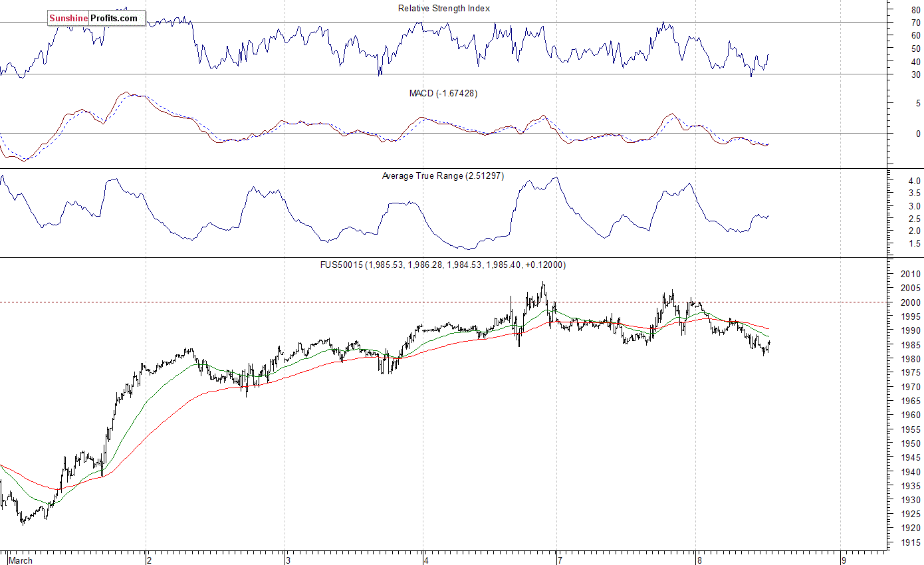924x565 pixels.
Task: Click the 3.5 label on ATR axis
Action: click(914, 193)
